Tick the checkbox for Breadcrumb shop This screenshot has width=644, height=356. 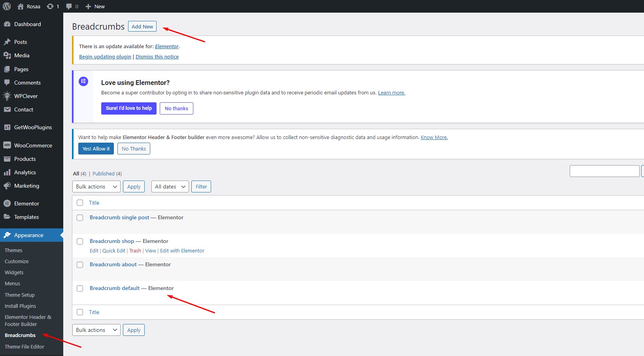click(x=80, y=241)
